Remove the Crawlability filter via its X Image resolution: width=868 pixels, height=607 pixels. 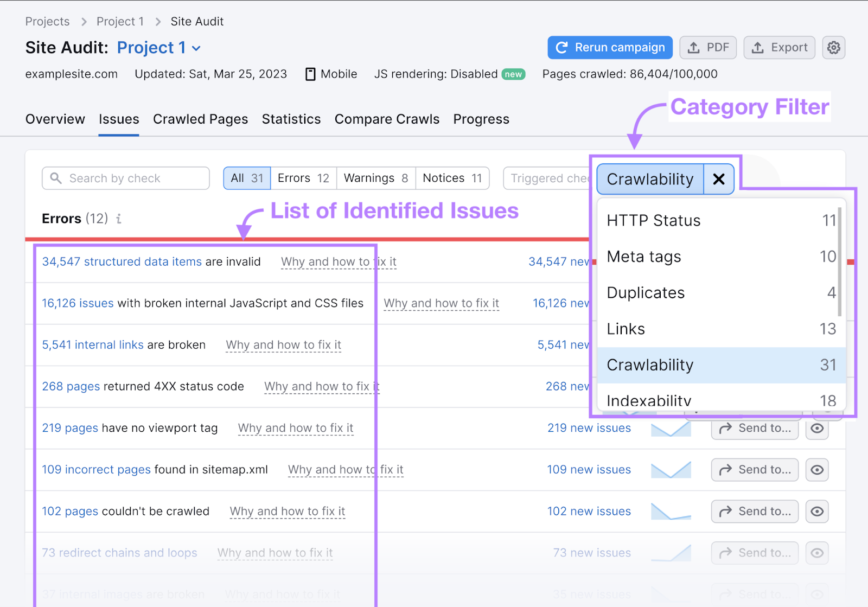pos(718,179)
